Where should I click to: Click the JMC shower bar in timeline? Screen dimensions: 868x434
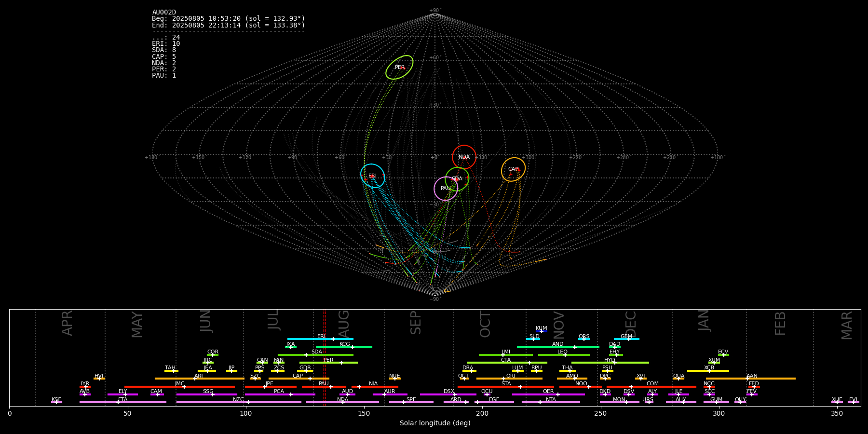[179, 386]
